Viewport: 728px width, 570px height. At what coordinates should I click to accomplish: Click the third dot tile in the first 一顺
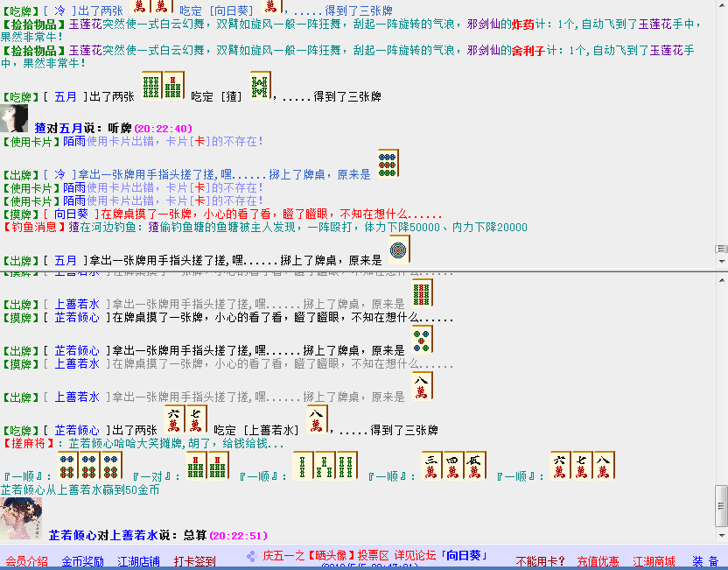point(111,466)
